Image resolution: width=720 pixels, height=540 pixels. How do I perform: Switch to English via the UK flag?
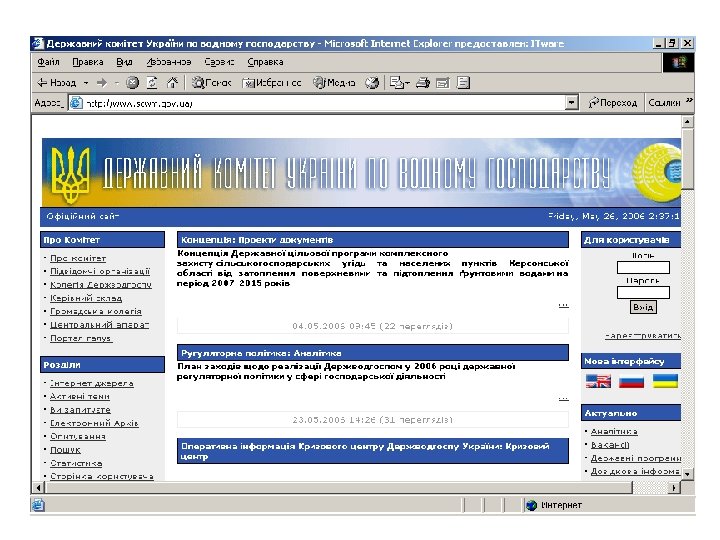pyautogui.click(x=598, y=381)
